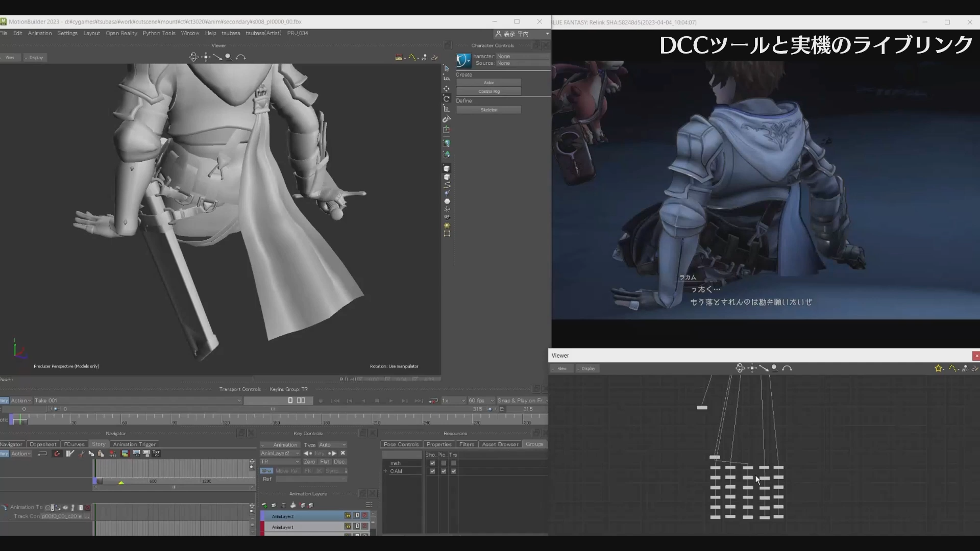980x551 pixels.
Task: Click the Orbit camera icon in main Viewer
Action: click(x=193, y=57)
